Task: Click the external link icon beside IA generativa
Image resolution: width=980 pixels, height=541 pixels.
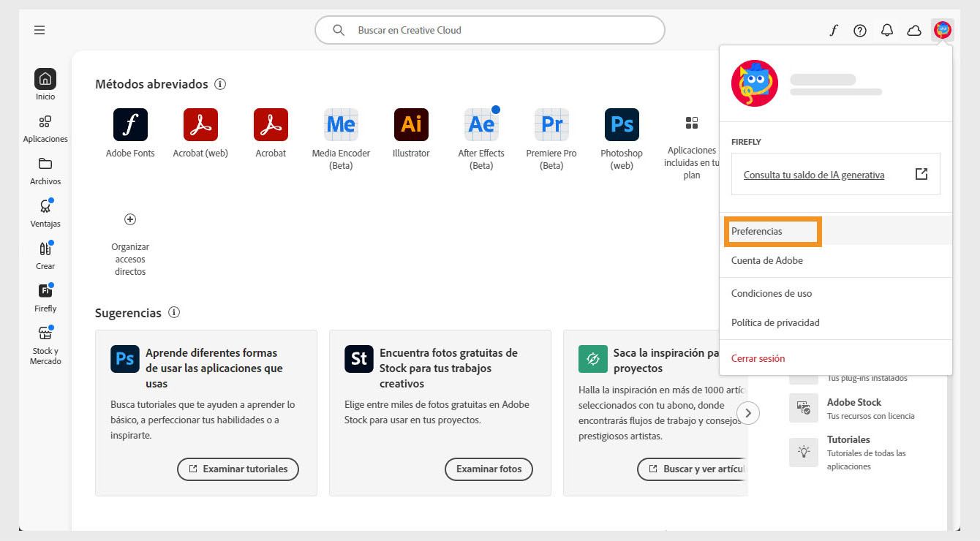Action: (921, 174)
